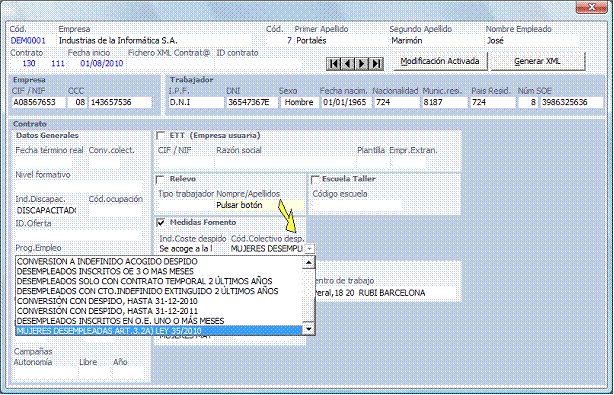
Task: Click the Código escuela input field
Action: 356,205
